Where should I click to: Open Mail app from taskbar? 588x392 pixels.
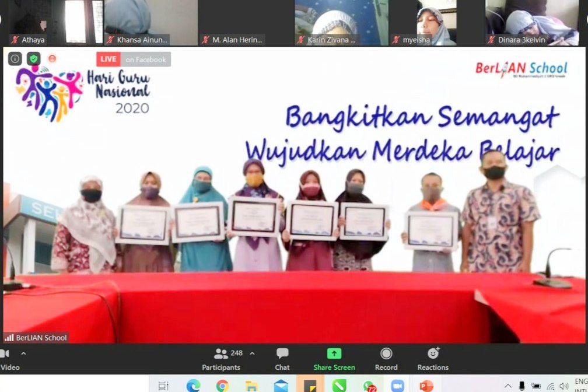pos(281,386)
